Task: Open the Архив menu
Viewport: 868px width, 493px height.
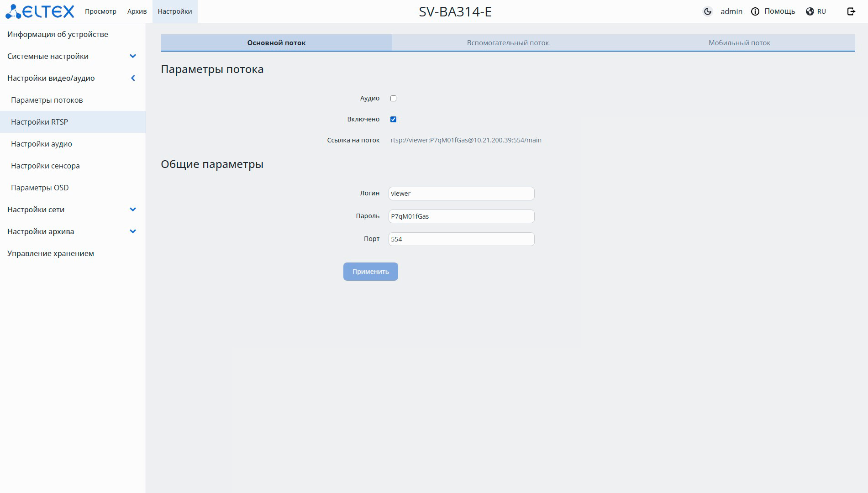Action: pos(137,11)
